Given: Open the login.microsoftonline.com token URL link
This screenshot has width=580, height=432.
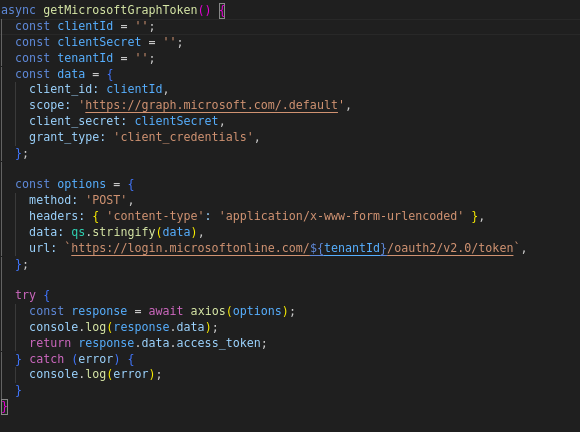Looking at the screenshot, I should pyautogui.click(x=292, y=248).
